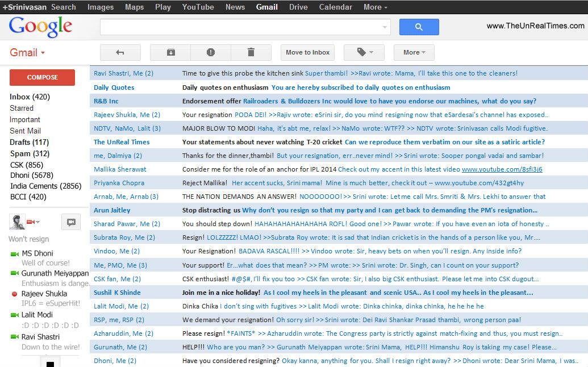Open the Mallika Sherawat email
Screen dimensions: 588x367
tap(339, 169)
